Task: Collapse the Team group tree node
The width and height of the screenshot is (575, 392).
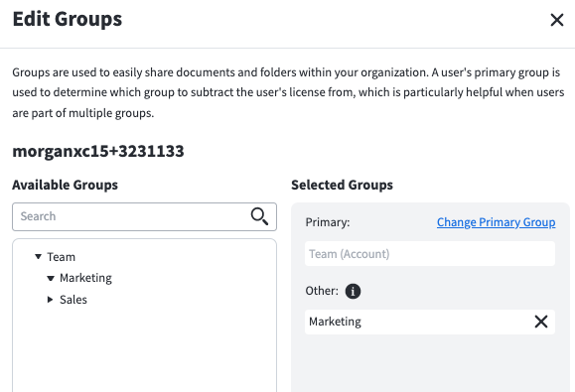Action: 38,256
